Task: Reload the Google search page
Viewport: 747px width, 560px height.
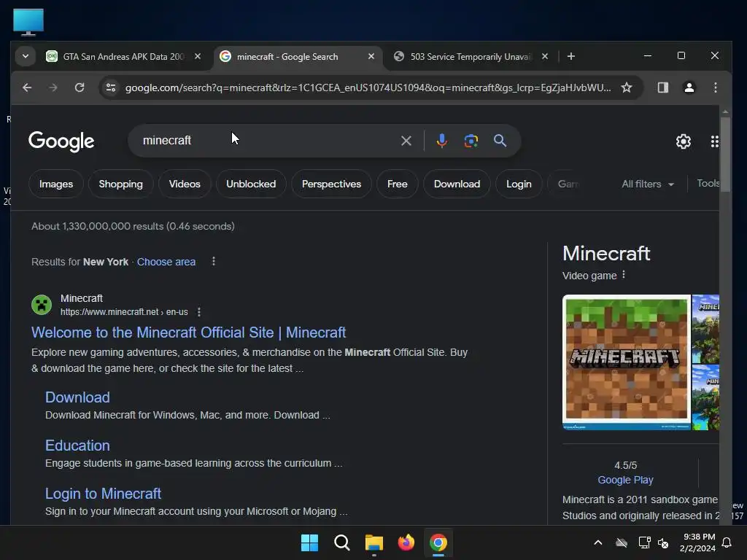Action: coord(80,87)
